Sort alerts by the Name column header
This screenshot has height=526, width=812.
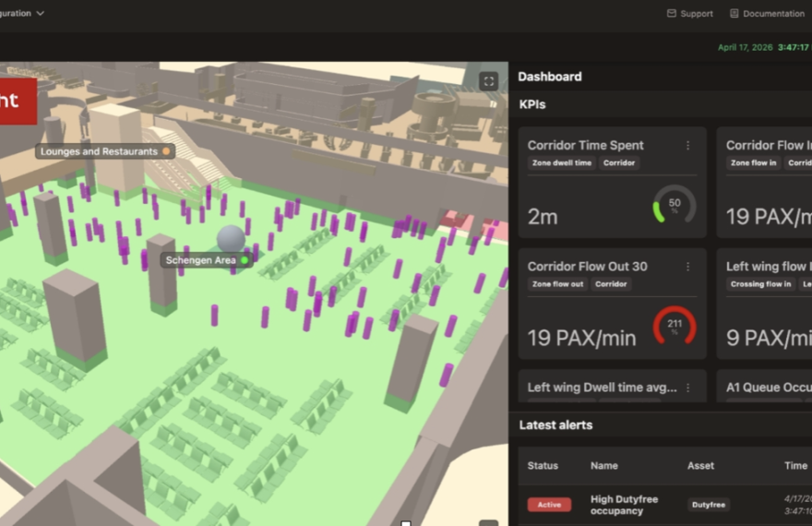603,466
